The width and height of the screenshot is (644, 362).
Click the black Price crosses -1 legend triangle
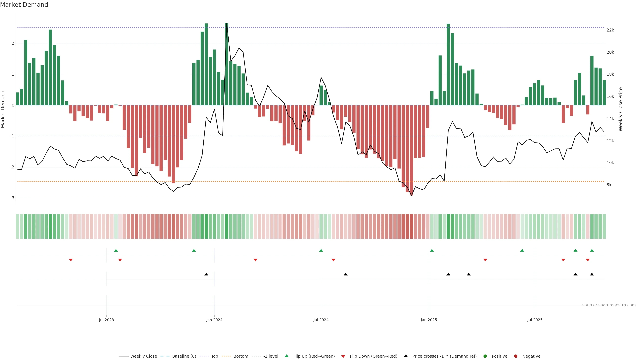[x=406, y=356]
